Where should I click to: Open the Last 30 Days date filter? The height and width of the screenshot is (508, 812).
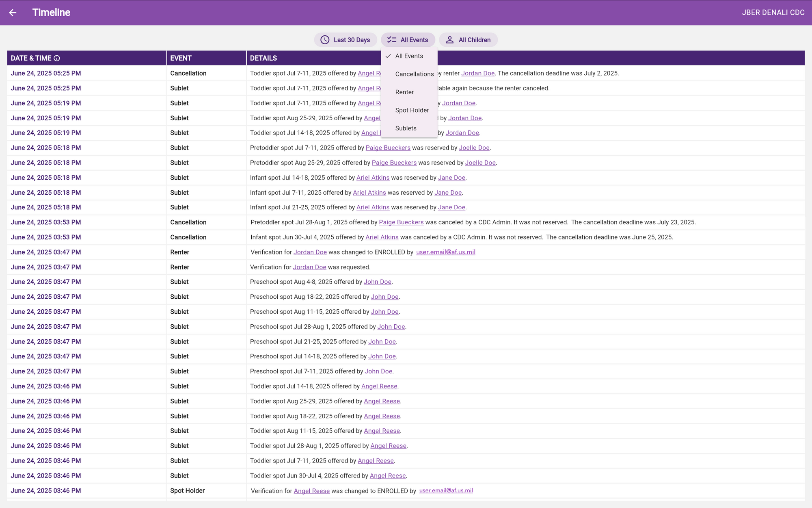pyautogui.click(x=346, y=40)
